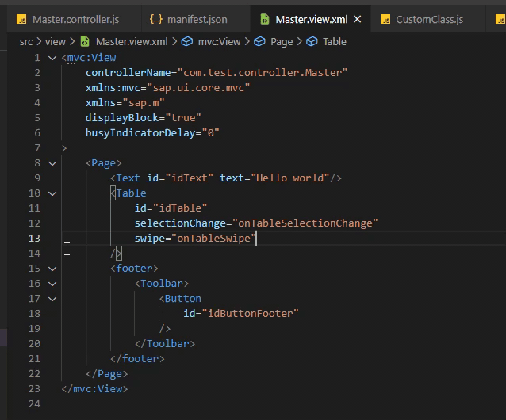The height and width of the screenshot is (420, 506).
Task: Click the controllerName attribute on line 2
Action: tap(128, 73)
